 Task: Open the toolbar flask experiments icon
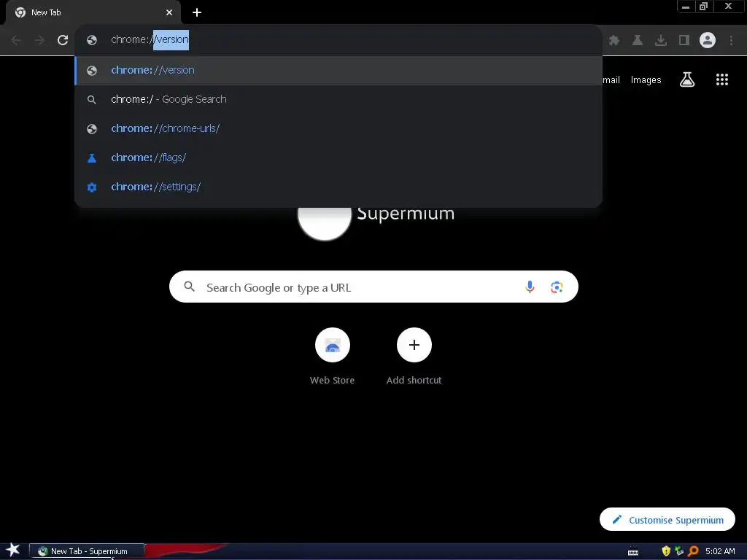pyautogui.click(x=638, y=40)
